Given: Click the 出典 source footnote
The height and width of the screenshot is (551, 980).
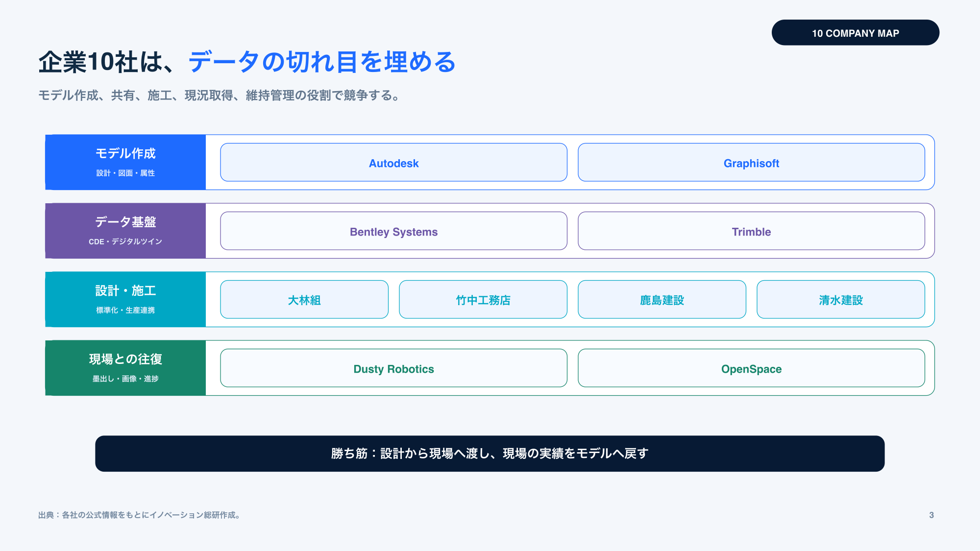Looking at the screenshot, I should point(140,515).
